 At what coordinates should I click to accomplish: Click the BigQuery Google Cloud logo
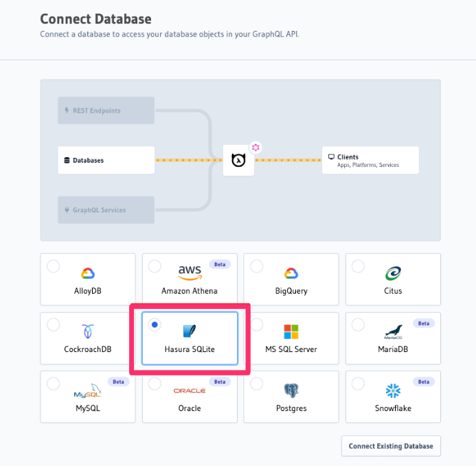(291, 273)
